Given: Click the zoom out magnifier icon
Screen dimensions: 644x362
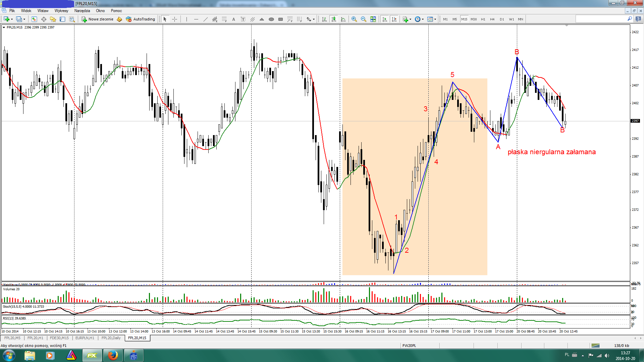Looking at the screenshot, I should (x=363, y=19).
